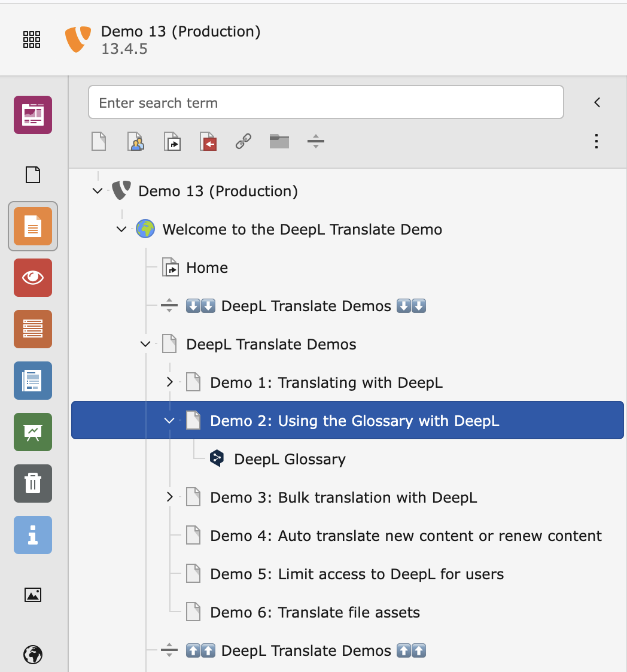Select the shortcut page toolbar icon
Viewport: 627px width, 672px height.
[x=172, y=141]
